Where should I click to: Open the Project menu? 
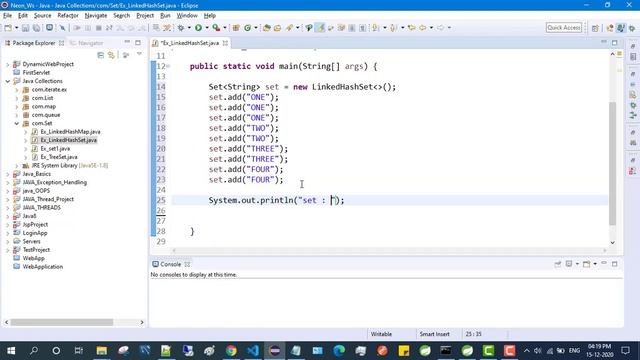(x=145, y=16)
